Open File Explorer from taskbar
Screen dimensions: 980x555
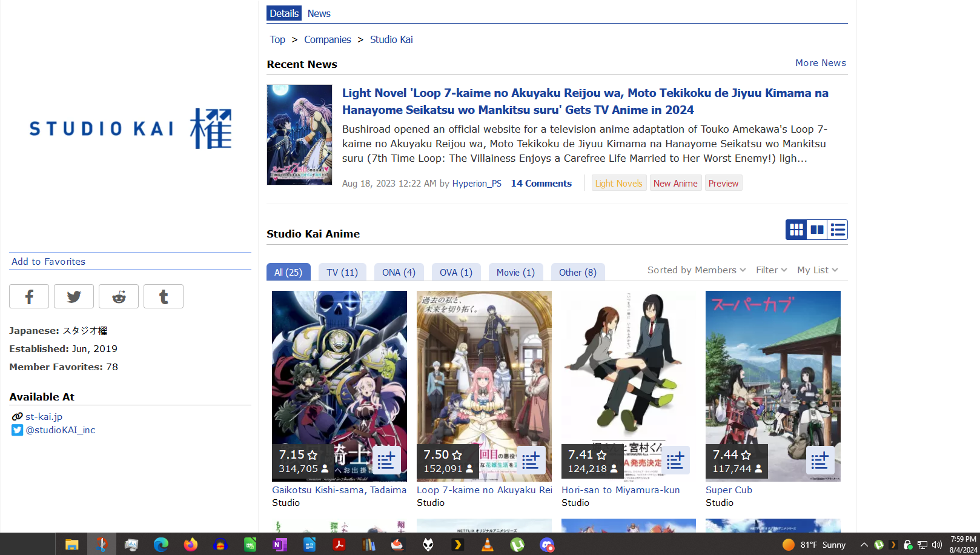[71, 545]
